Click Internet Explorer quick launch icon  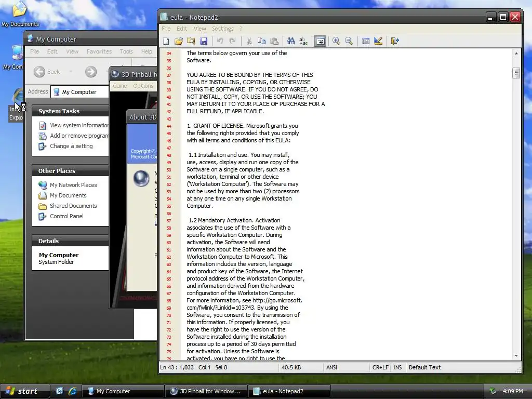click(x=72, y=391)
